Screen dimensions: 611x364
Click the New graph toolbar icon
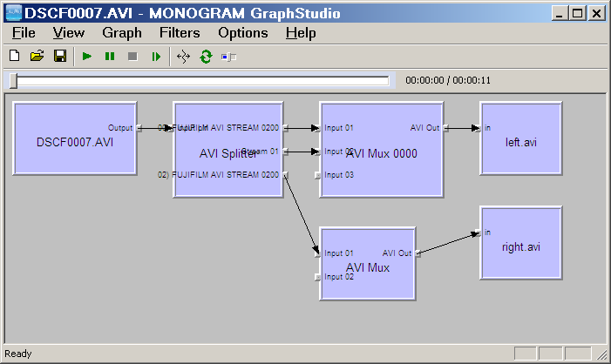tap(15, 56)
